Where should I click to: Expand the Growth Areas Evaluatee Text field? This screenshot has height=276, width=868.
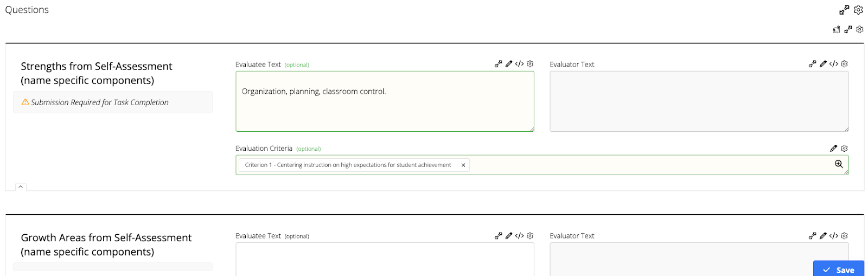pyautogui.click(x=498, y=236)
